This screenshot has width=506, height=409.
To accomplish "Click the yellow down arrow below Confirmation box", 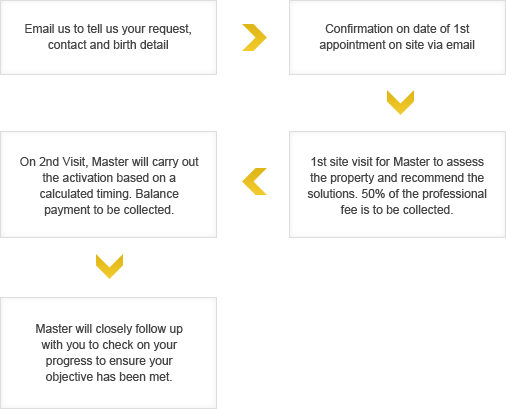I will 400,102.
